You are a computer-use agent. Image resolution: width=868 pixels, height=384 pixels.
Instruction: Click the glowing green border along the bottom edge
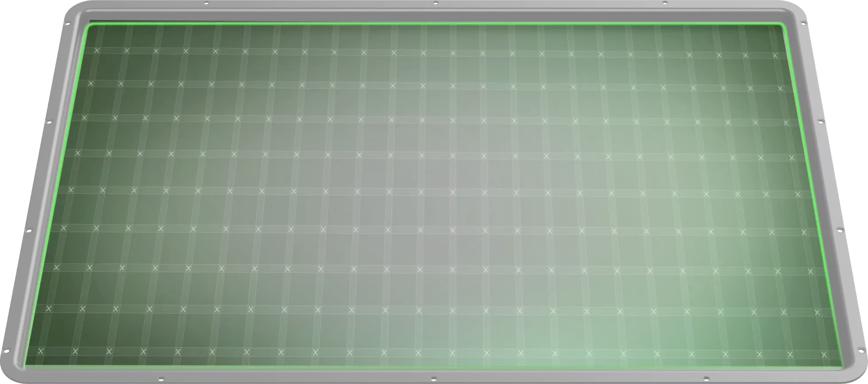click(434, 368)
